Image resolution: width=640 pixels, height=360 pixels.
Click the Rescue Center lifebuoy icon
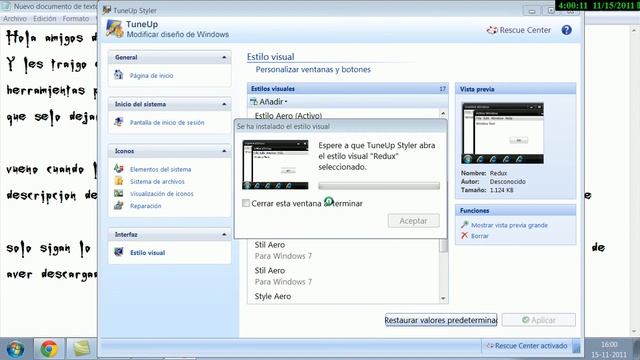click(492, 30)
